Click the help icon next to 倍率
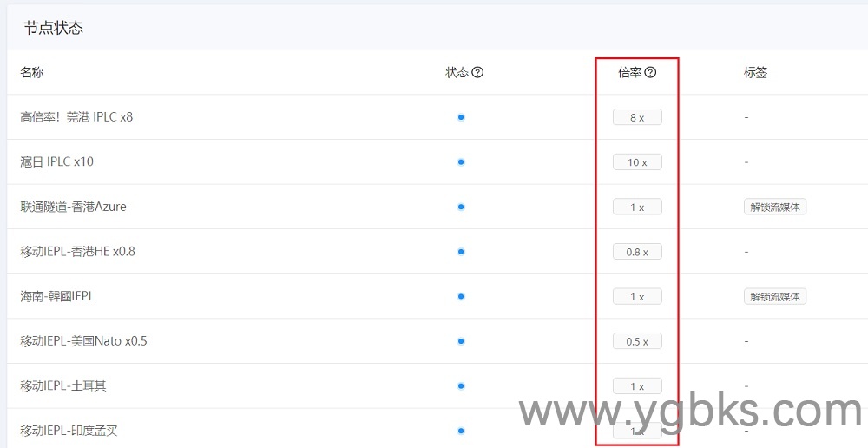868x448 pixels. (x=650, y=73)
